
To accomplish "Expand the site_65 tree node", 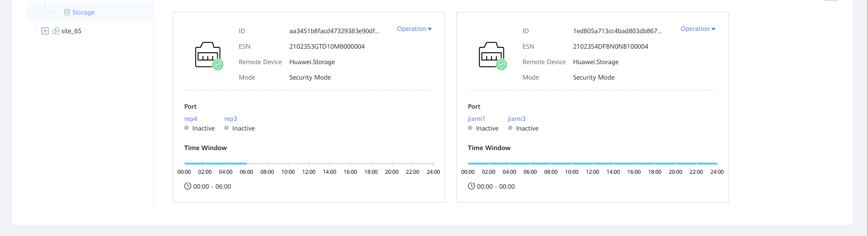I will click(x=45, y=31).
